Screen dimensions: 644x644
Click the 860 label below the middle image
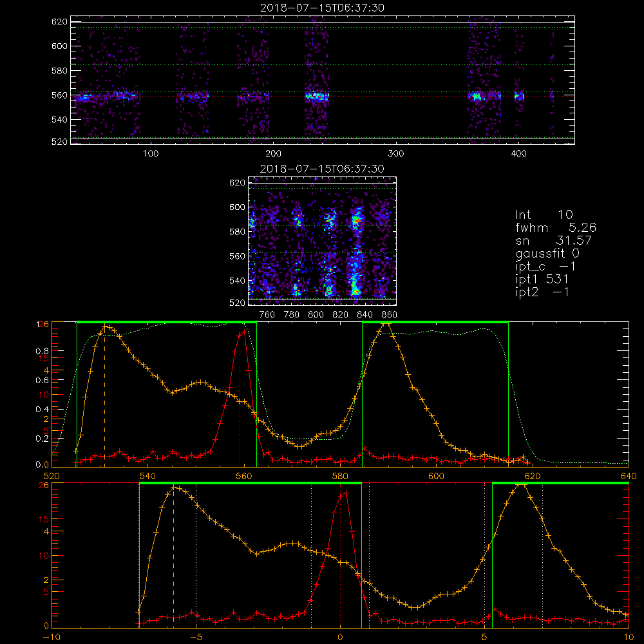pos(390,315)
